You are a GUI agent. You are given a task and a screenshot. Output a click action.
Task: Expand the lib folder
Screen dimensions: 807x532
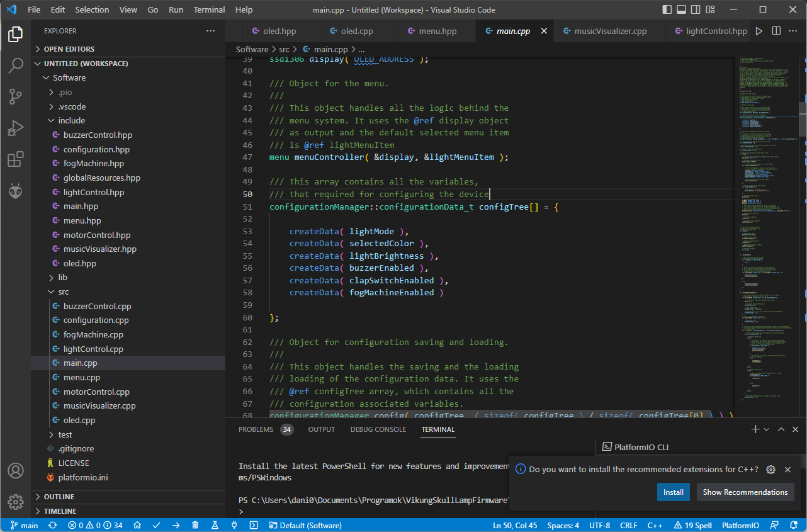point(62,277)
